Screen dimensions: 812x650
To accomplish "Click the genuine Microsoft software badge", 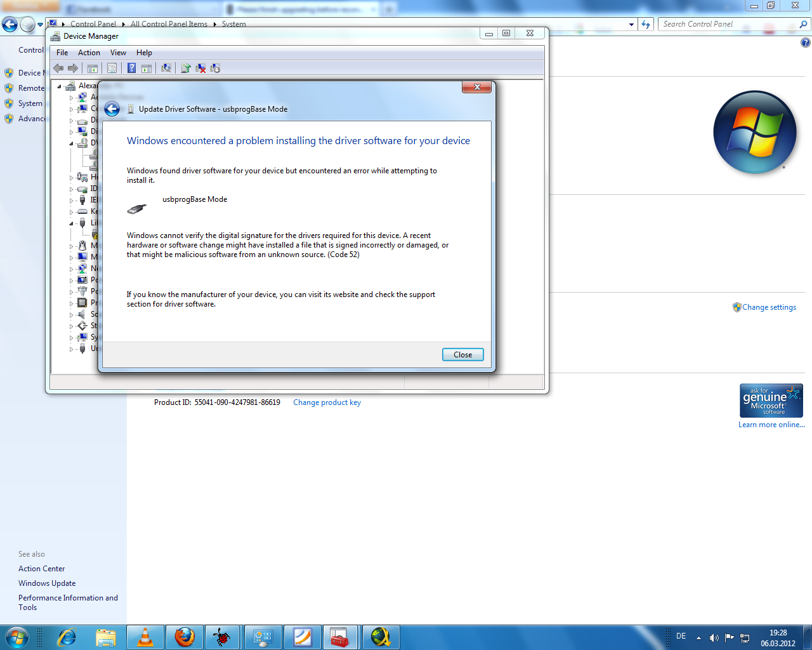I will 771,401.
